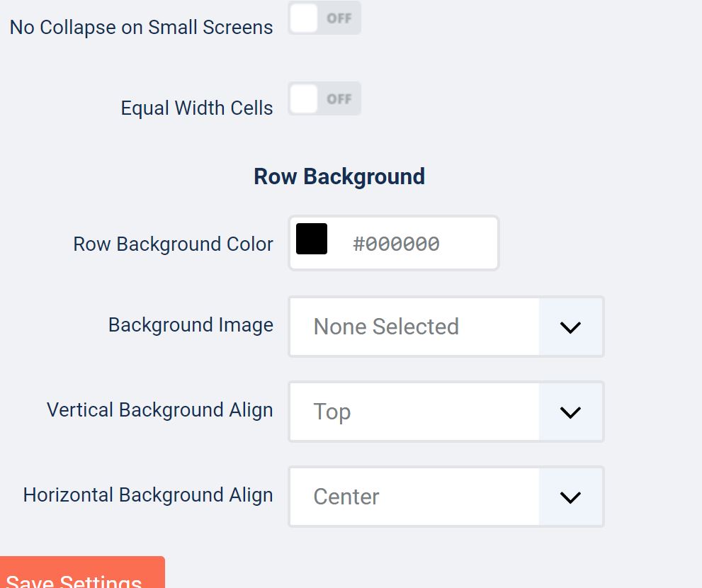Expand the chevron arrow beside None Selected
This screenshot has height=588, width=702.
(570, 327)
